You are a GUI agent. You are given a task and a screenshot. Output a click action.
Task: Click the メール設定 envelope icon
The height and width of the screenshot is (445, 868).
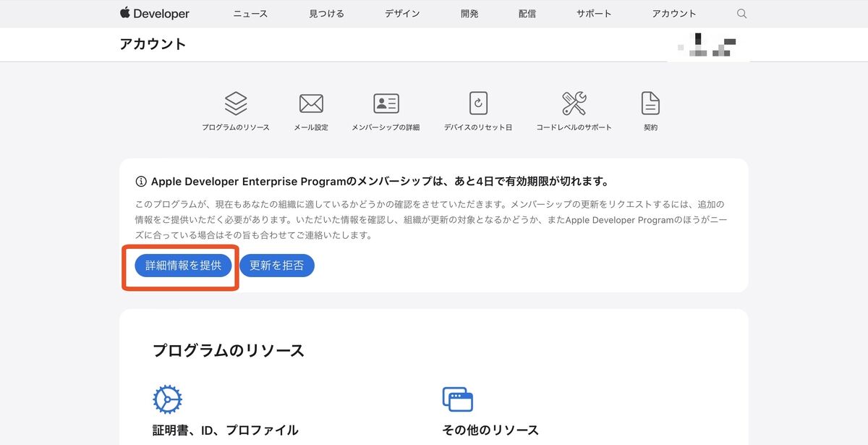pyautogui.click(x=311, y=103)
